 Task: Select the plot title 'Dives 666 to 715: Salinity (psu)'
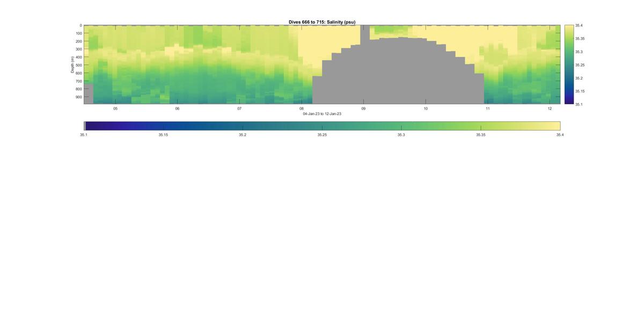pyautogui.click(x=322, y=22)
